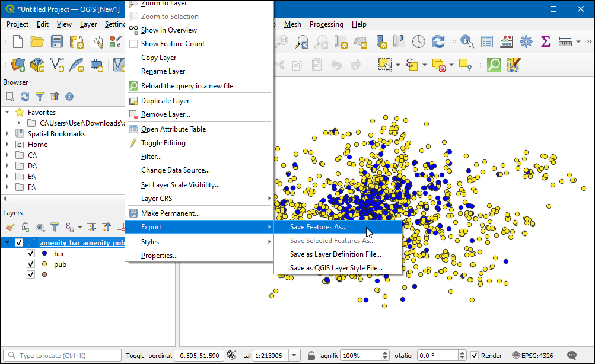Collapse the amenity_bar_amenity_pub layer tree
The width and height of the screenshot is (595, 364).
click(7, 243)
